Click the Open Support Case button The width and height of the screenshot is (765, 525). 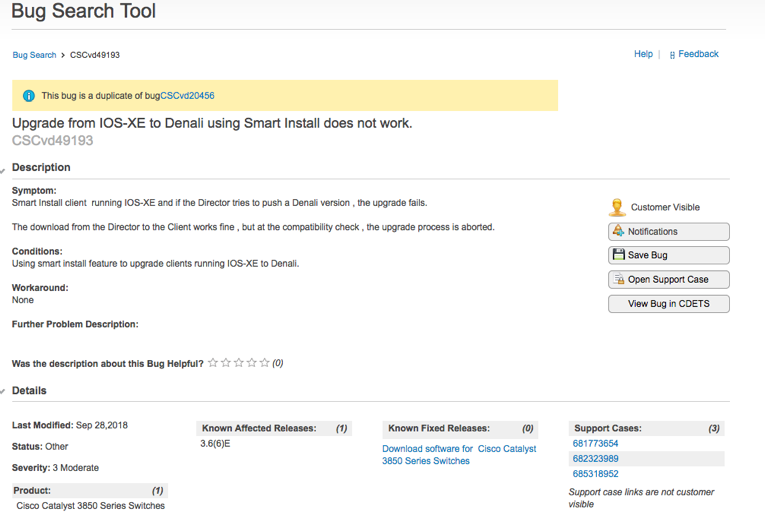(x=668, y=280)
